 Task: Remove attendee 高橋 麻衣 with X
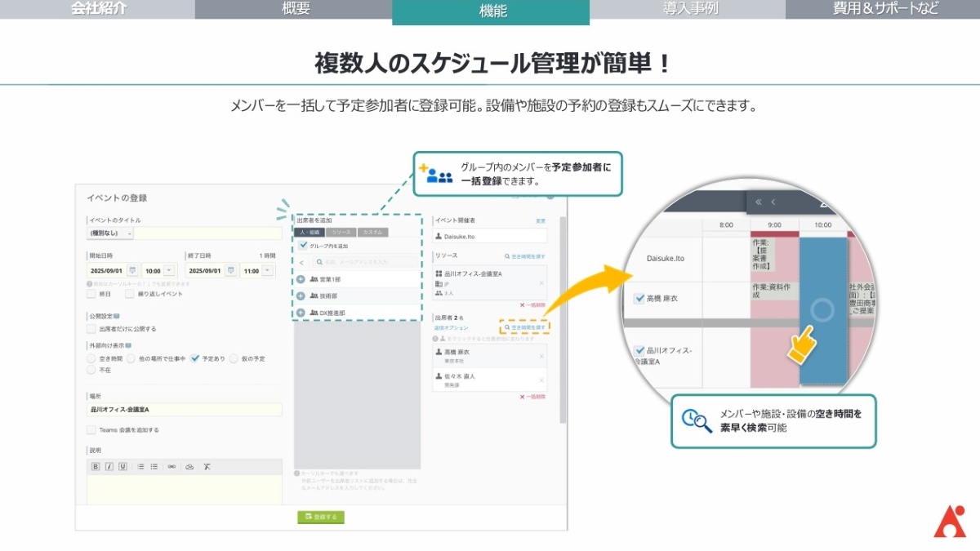click(541, 356)
